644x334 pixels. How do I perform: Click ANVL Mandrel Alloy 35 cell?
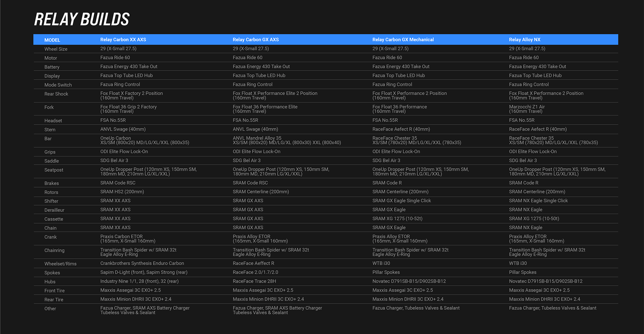(287, 140)
